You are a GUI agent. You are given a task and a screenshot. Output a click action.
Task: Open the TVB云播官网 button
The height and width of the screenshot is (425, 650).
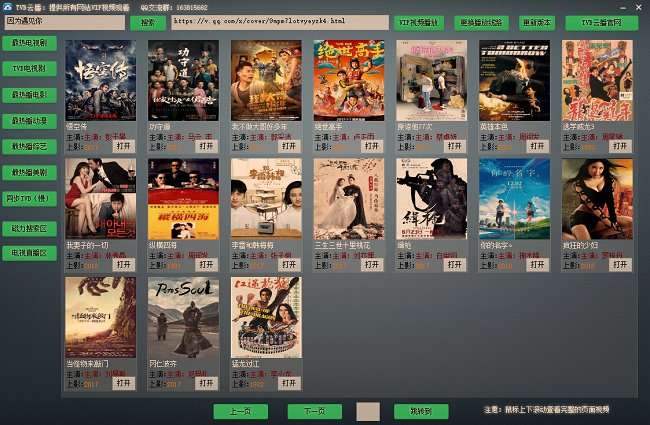(601, 23)
